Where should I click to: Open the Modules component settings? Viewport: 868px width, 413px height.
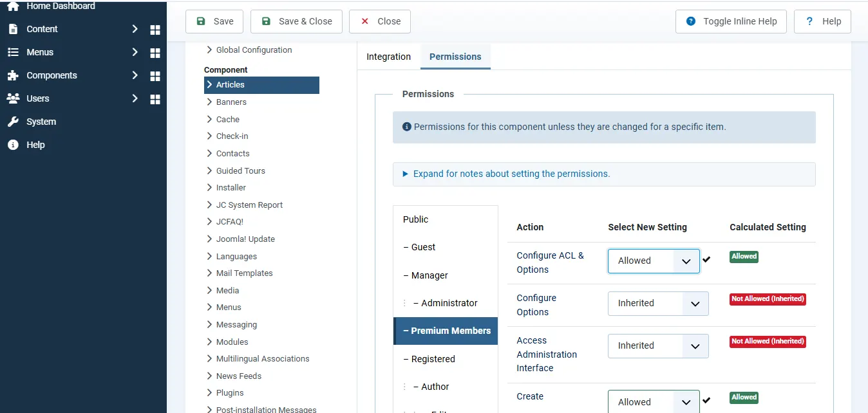coord(232,342)
